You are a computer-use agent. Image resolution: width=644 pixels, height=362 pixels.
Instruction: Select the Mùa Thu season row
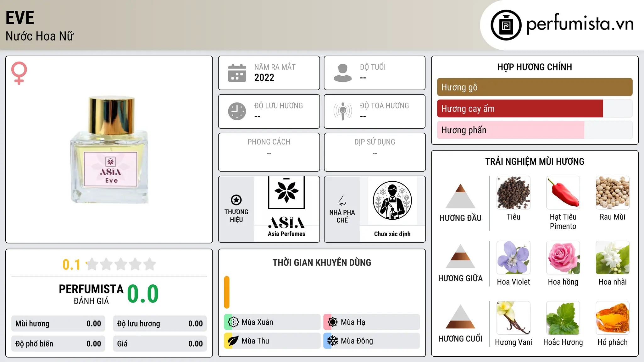tap(272, 341)
